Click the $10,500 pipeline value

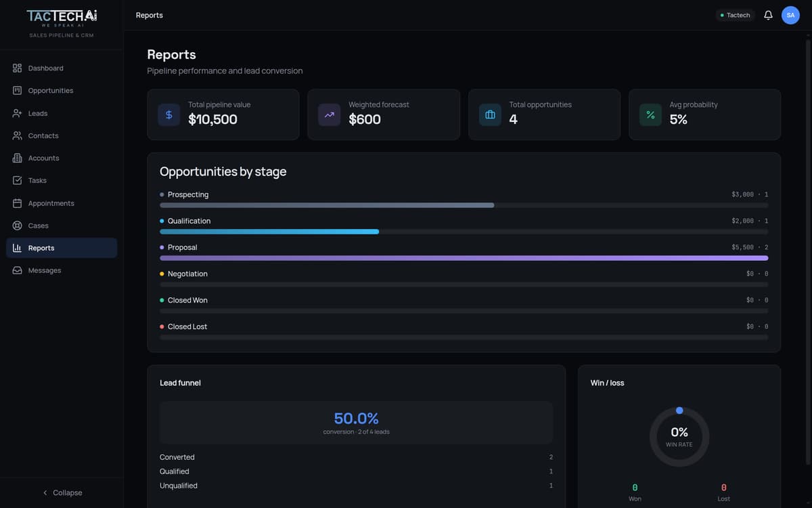pos(212,120)
